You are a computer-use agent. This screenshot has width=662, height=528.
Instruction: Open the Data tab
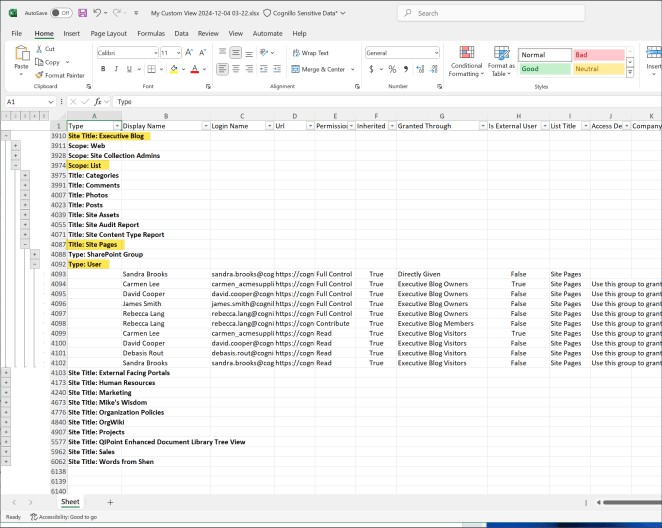tap(181, 33)
